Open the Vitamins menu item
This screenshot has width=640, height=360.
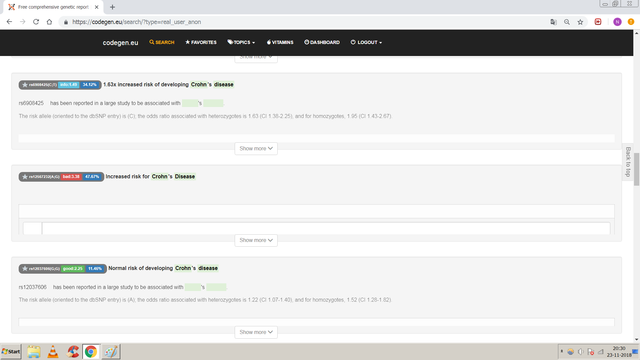pyautogui.click(x=280, y=42)
